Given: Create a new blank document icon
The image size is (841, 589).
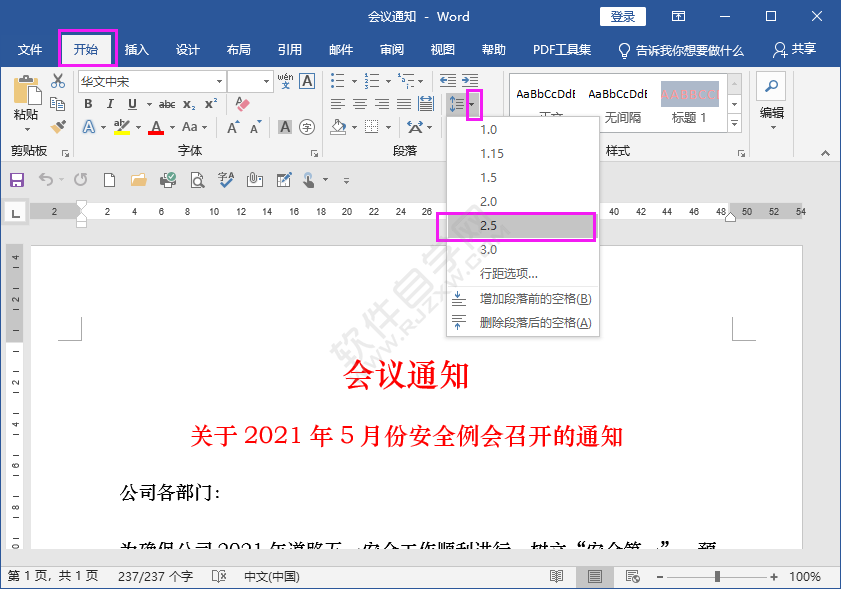Looking at the screenshot, I should tap(109, 180).
